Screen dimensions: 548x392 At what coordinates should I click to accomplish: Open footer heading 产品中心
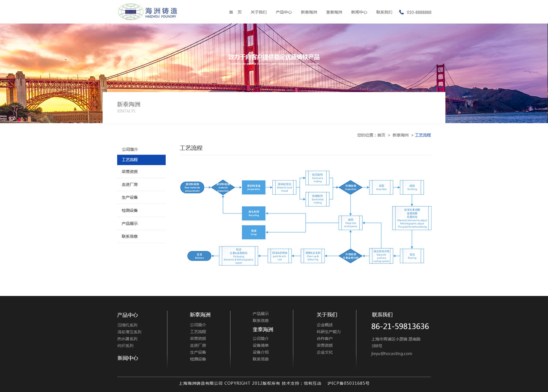pyautogui.click(x=128, y=315)
